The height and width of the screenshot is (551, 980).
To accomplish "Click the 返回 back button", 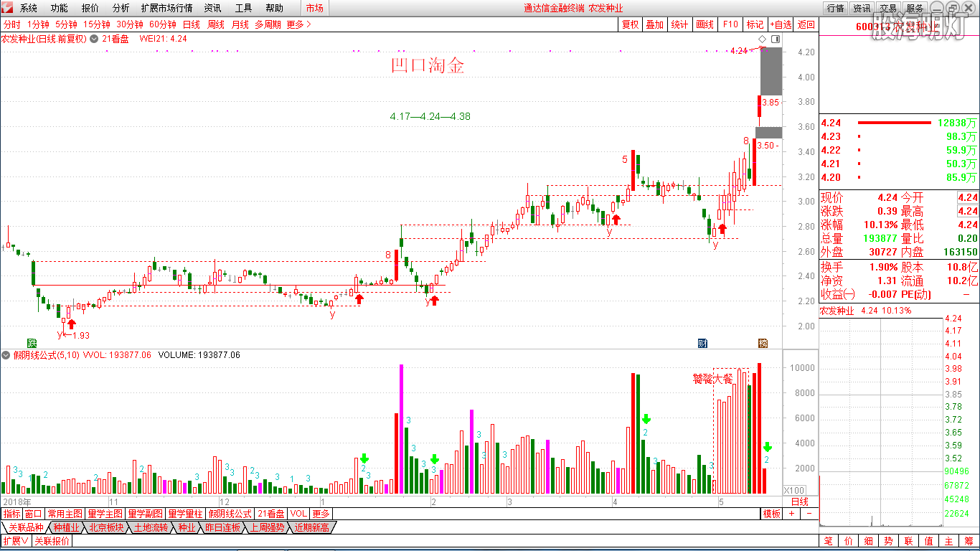I will point(806,24).
